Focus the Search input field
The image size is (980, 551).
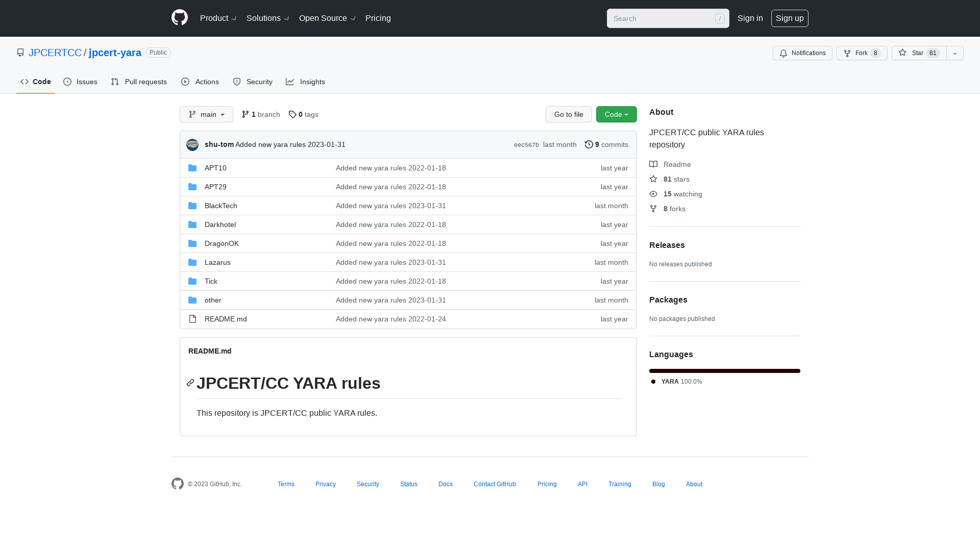(x=668, y=18)
